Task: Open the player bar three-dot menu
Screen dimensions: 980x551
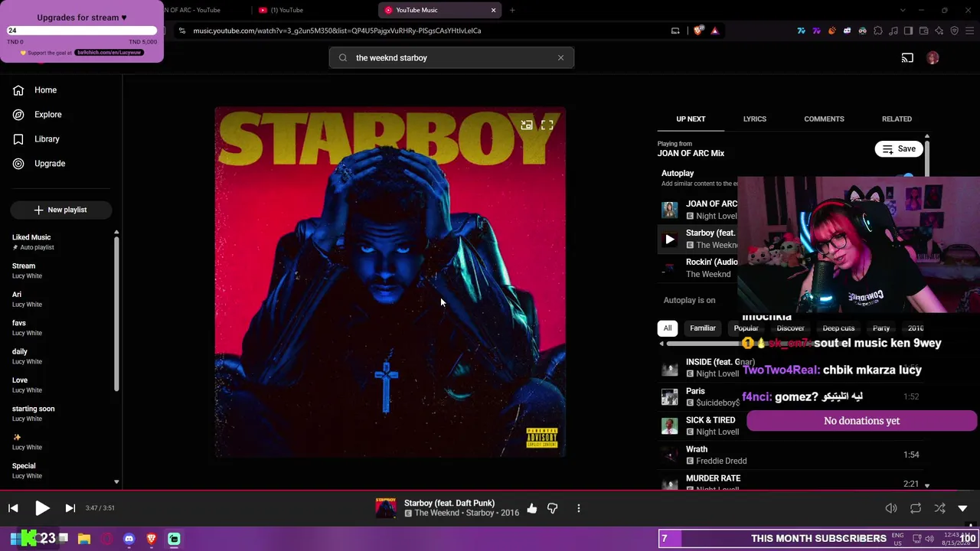Action: (x=579, y=508)
